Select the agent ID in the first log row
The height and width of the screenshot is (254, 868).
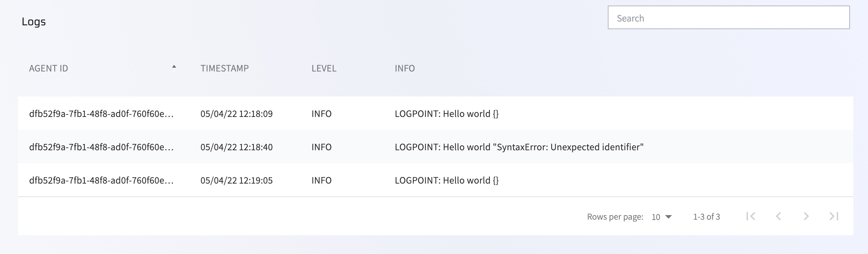(x=101, y=114)
